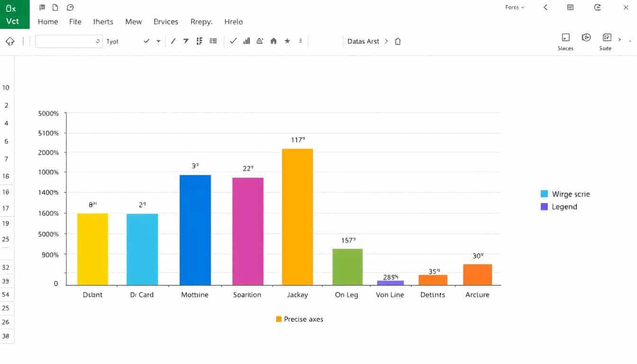Click the Datas Arst breadcrumb link

tap(364, 41)
